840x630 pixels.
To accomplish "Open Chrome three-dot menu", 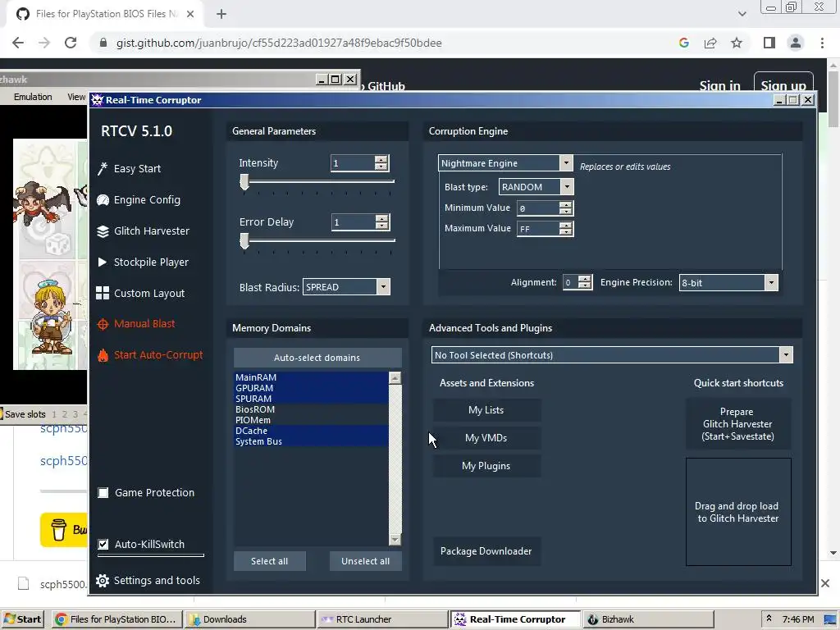I will [822, 43].
